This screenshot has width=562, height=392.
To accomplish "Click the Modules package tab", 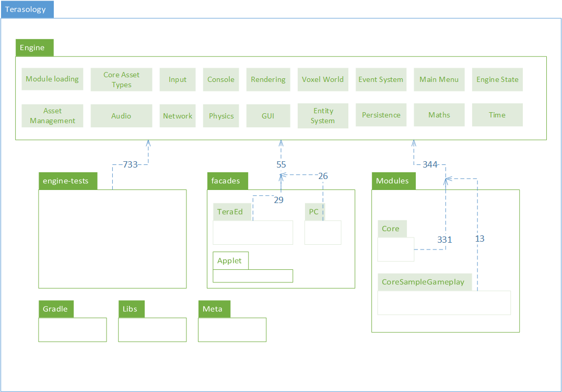I will tap(393, 181).
